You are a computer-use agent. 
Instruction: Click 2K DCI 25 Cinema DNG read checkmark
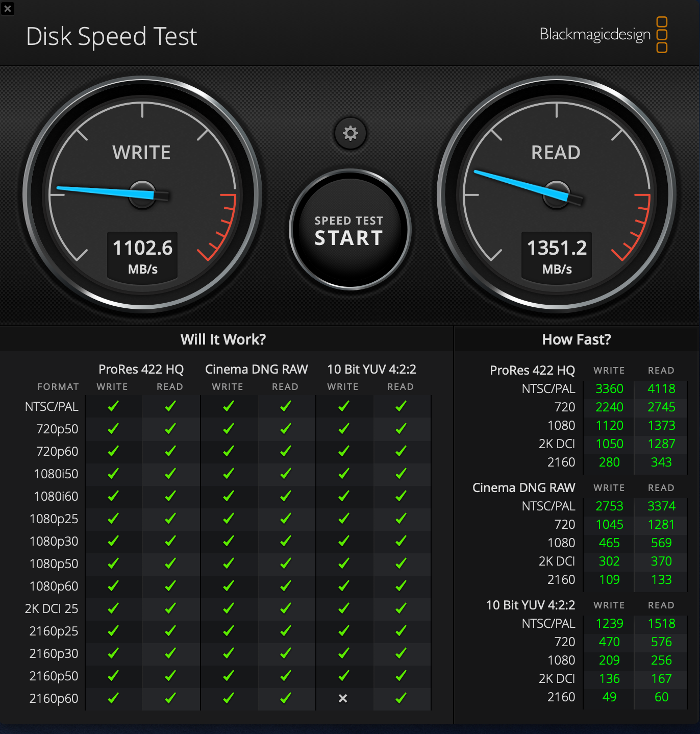click(x=286, y=608)
